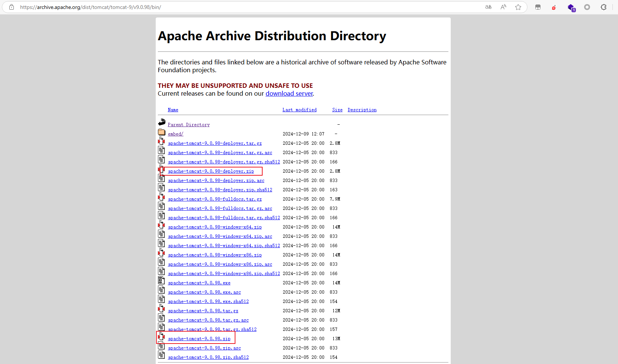Download apache-tomcat-9.0.98.zip
Screen dimensions: 618x364
pos(199,339)
